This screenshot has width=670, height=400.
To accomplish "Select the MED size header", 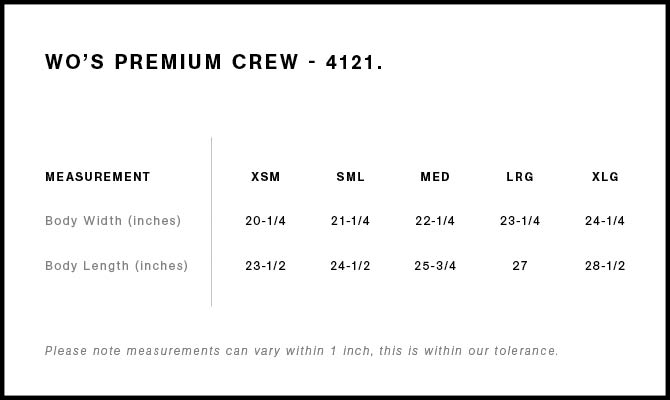I will [435, 177].
